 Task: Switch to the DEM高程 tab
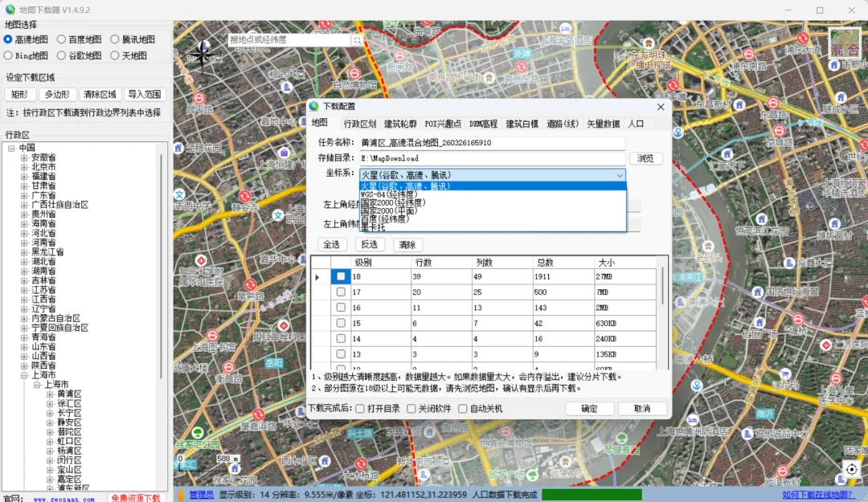tap(483, 124)
